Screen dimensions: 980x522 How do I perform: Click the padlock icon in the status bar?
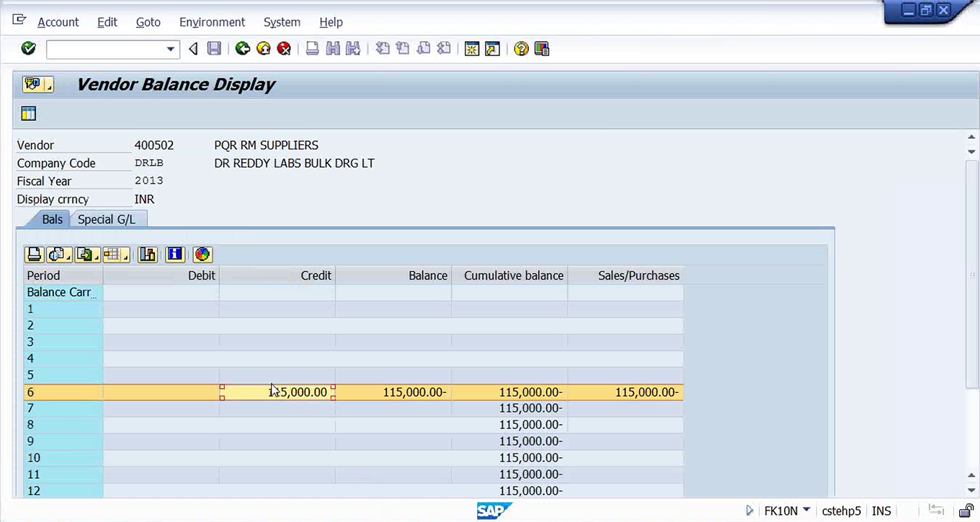coord(966,510)
